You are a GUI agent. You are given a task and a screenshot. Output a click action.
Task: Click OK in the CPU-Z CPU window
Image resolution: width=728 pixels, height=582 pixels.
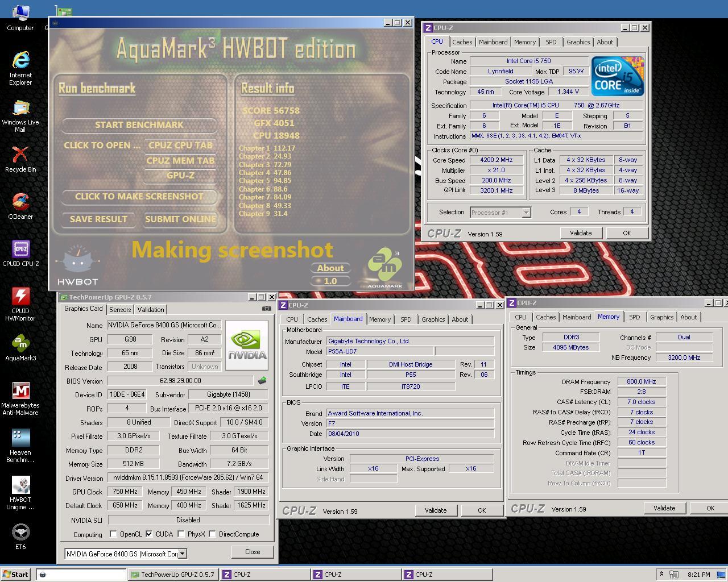(x=626, y=233)
